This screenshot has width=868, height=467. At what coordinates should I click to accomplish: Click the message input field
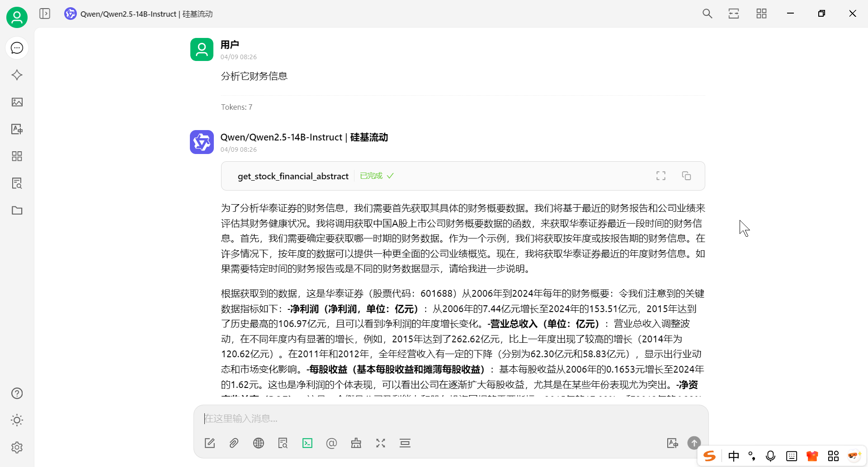click(x=450, y=419)
